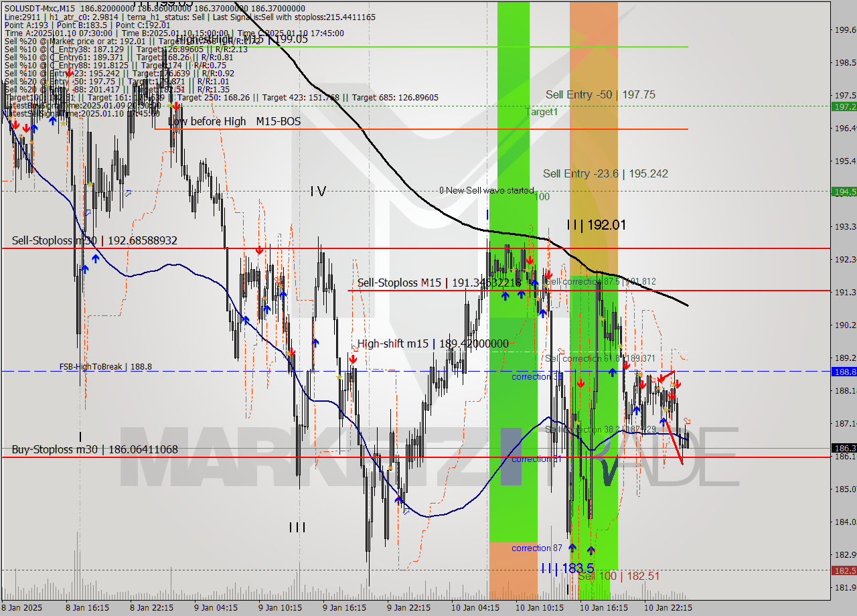The image size is (857, 616).
Task: Click the I I | 192.01 wave label
Action: [x=597, y=225]
